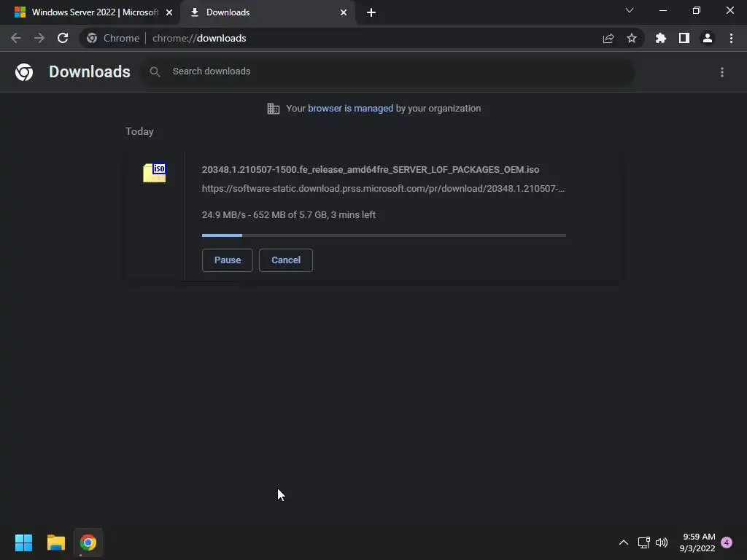Close the Downloads tab
Screen dimensions: 747x560
click(x=344, y=12)
